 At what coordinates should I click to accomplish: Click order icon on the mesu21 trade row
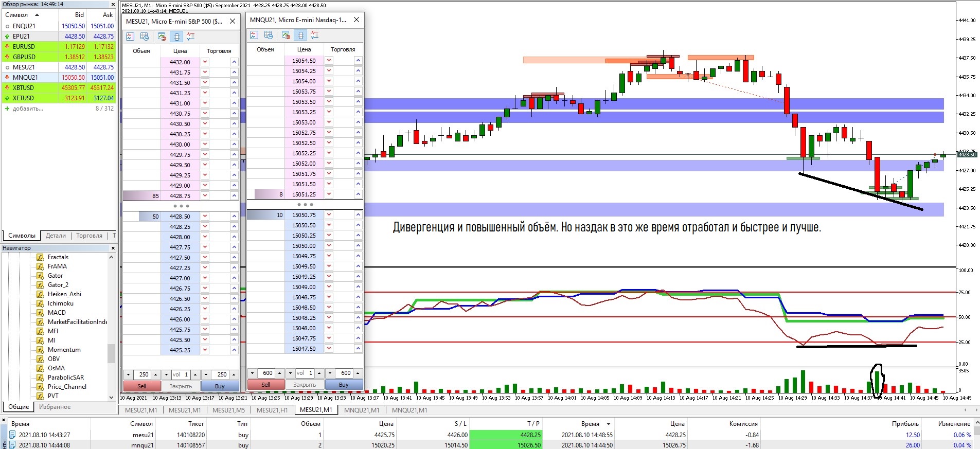(13, 435)
